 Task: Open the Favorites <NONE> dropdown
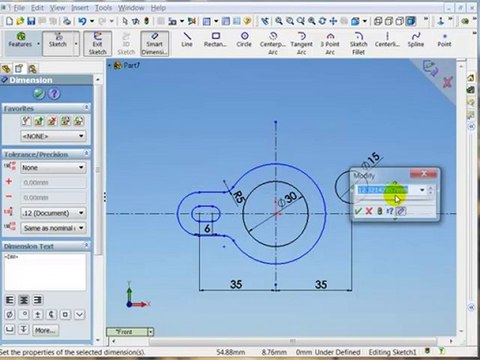(x=53, y=136)
